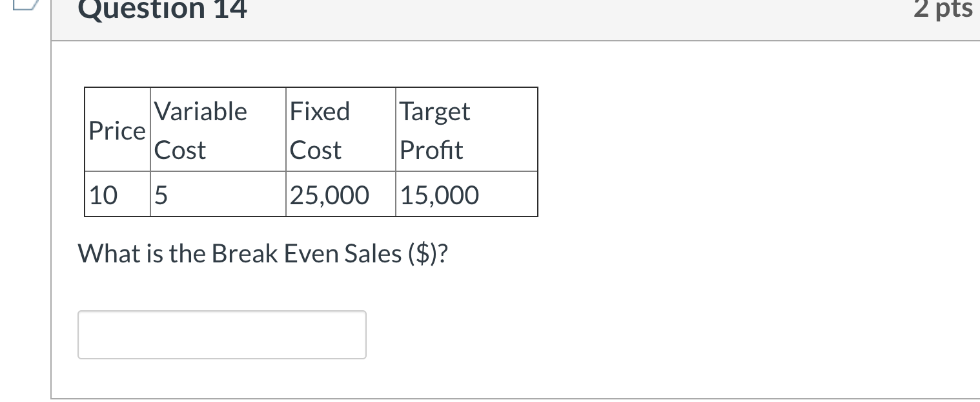Click the Variable Cost header cell
980x402 pixels.
pyautogui.click(x=200, y=129)
